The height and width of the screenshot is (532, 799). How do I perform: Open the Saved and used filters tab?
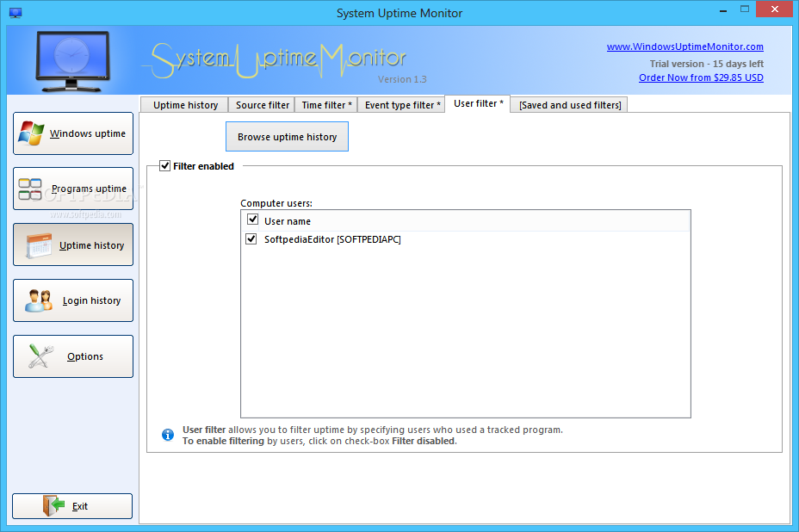(x=569, y=105)
